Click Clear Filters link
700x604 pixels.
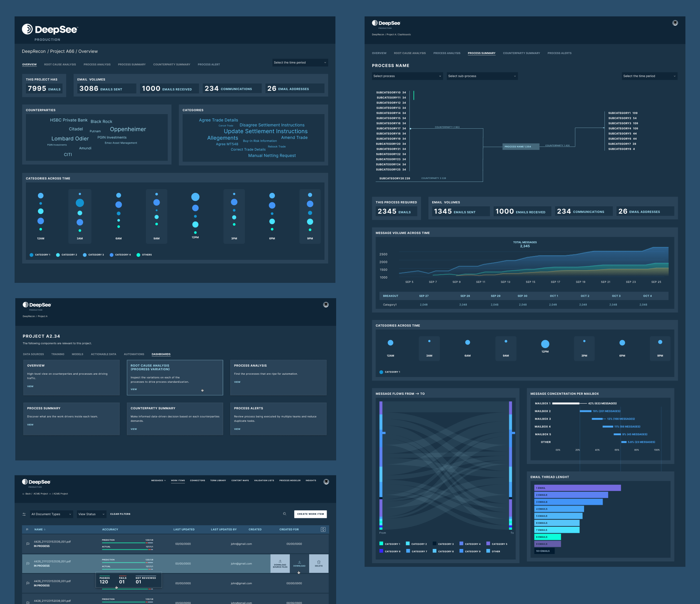(x=120, y=514)
